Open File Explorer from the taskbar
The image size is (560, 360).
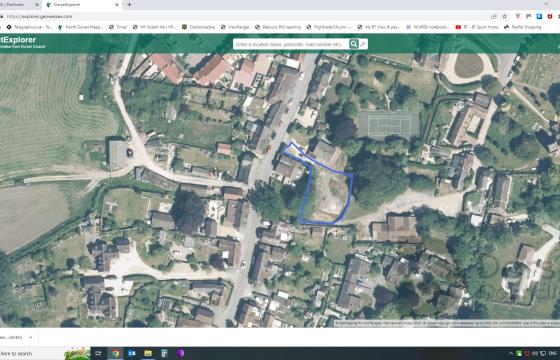pos(148,354)
